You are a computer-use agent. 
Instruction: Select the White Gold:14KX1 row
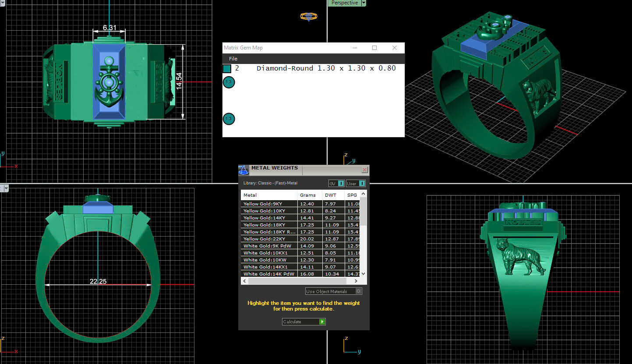point(300,267)
